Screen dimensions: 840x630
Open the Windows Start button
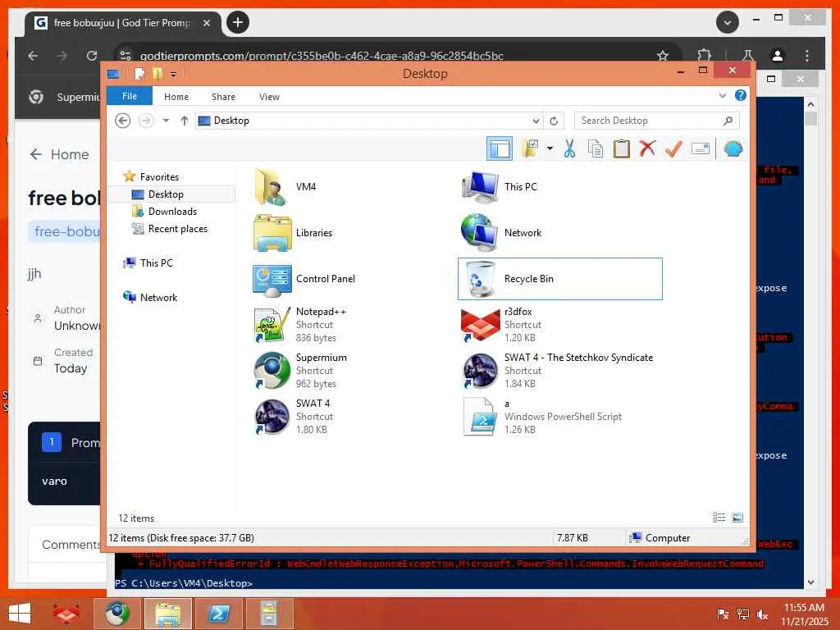point(20,614)
